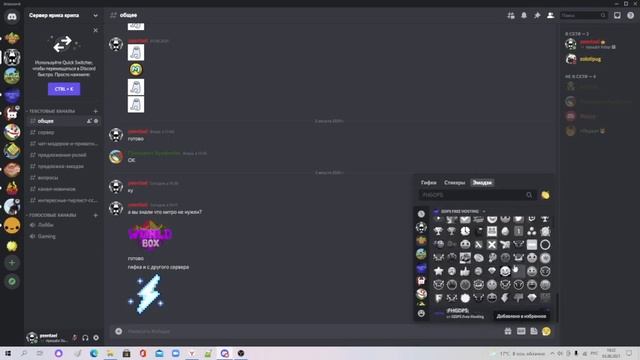Click add a server plus icon
Viewport: 640px width, 360px height.
point(12,262)
